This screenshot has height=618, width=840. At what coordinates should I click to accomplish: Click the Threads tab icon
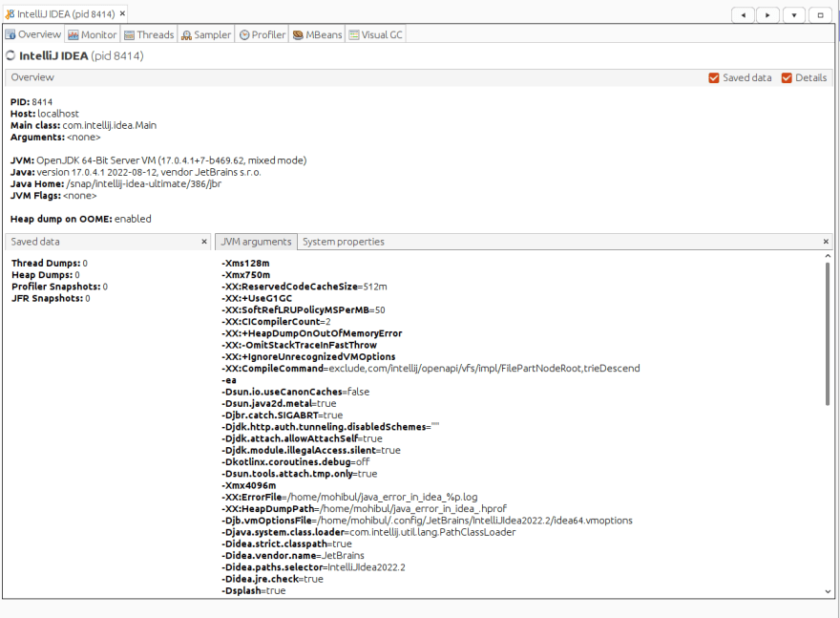point(129,35)
